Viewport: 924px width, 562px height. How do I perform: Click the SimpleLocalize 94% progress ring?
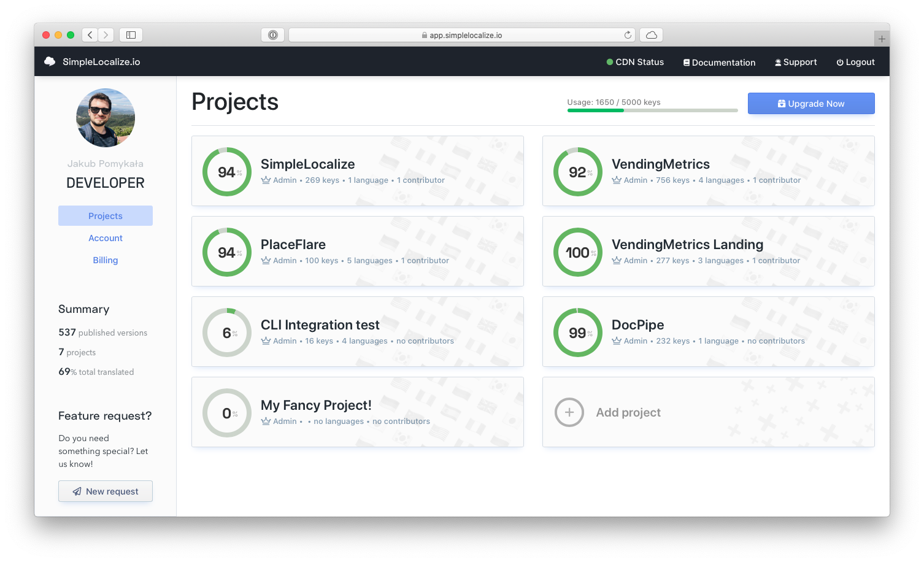(x=227, y=172)
